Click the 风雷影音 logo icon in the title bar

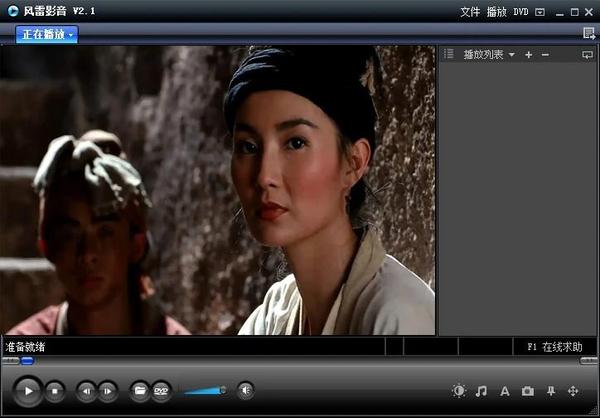point(13,11)
